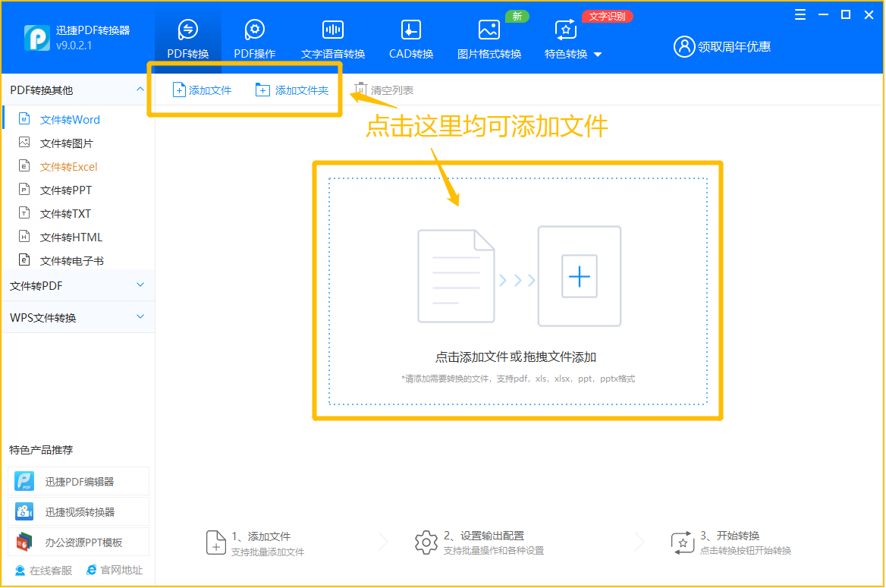Click the 3、开始转换 step text

[x=730, y=536]
